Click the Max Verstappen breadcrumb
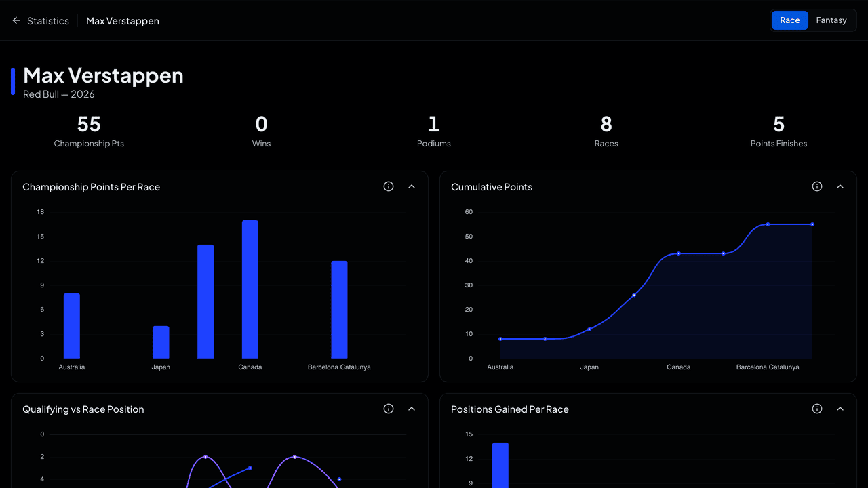This screenshot has height=488, width=868. tap(123, 21)
